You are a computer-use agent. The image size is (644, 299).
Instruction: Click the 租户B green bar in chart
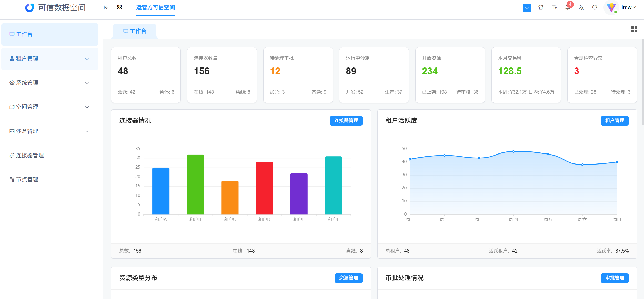[x=195, y=184]
